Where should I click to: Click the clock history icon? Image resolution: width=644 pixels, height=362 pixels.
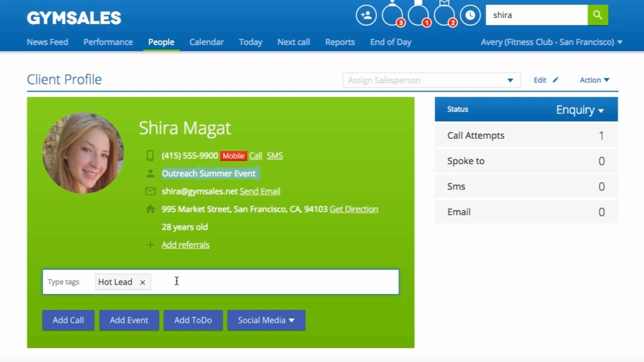coord(470,15)
